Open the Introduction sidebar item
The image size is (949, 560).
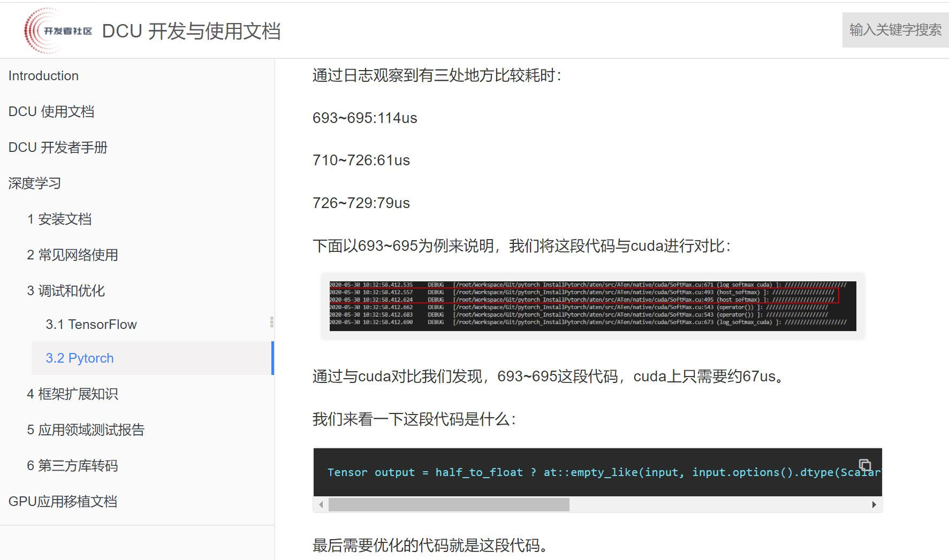tap(43, 76)
